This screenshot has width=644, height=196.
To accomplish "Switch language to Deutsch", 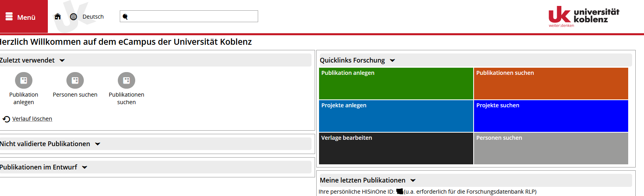I will [93, 17].
